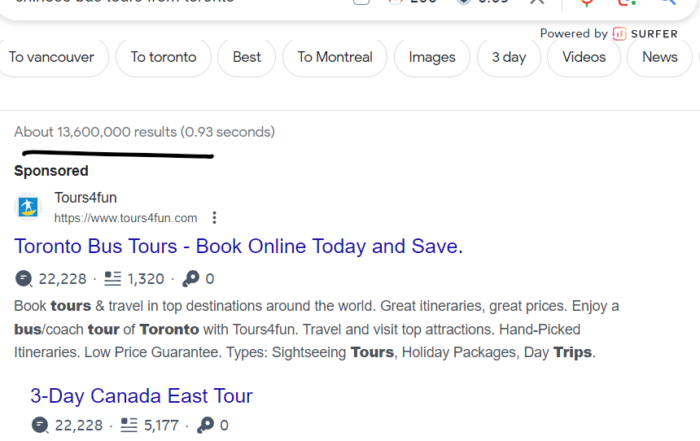Click the traffic icon under 3-Day Canada East Tour
The width and height of the screenshot is (700, 441).
click(x=40, y=425)
